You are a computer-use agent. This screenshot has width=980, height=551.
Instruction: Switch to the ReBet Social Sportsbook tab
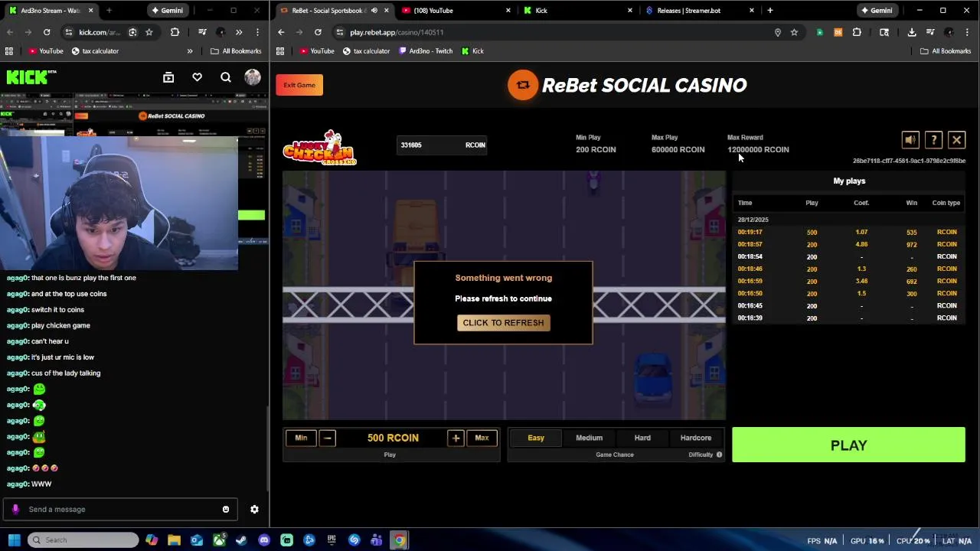click(334, 11)
